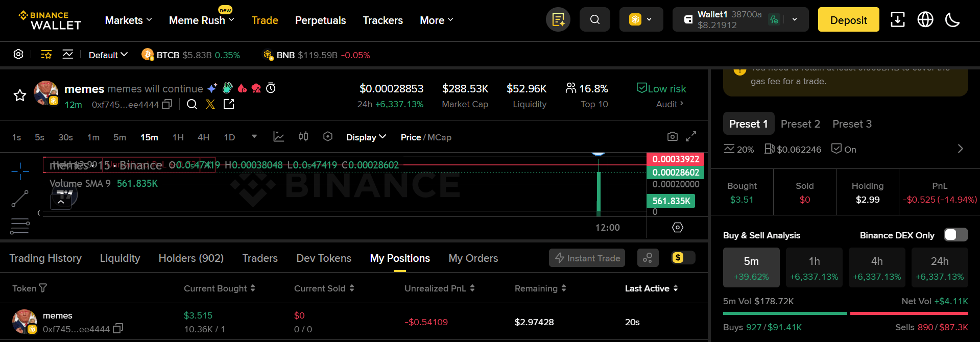
Task: Click the Deposit button
Action: (x=848, y=20)
